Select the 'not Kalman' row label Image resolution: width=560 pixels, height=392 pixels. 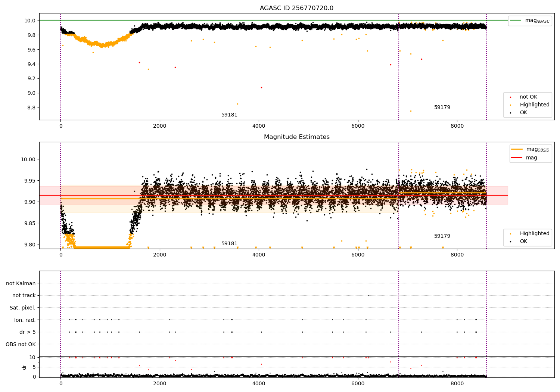tap(21, 283)
